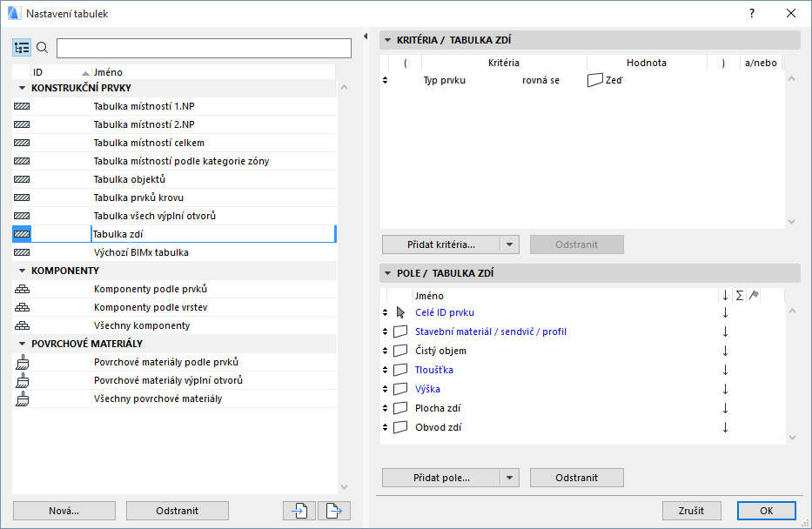Collapse the POLE / TABULKA ZDÍ panel

coord(388,273)
